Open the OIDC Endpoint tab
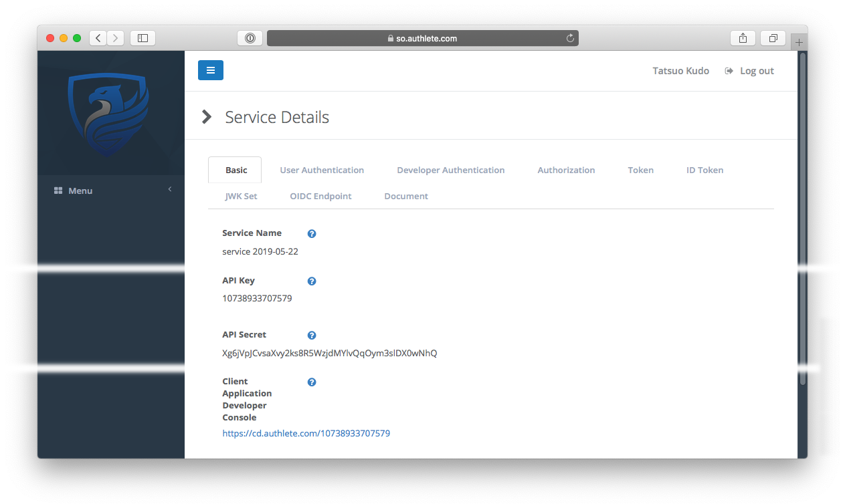Viewport: 845px width, 504px height. pyautogui.click(x=320, y=196)
